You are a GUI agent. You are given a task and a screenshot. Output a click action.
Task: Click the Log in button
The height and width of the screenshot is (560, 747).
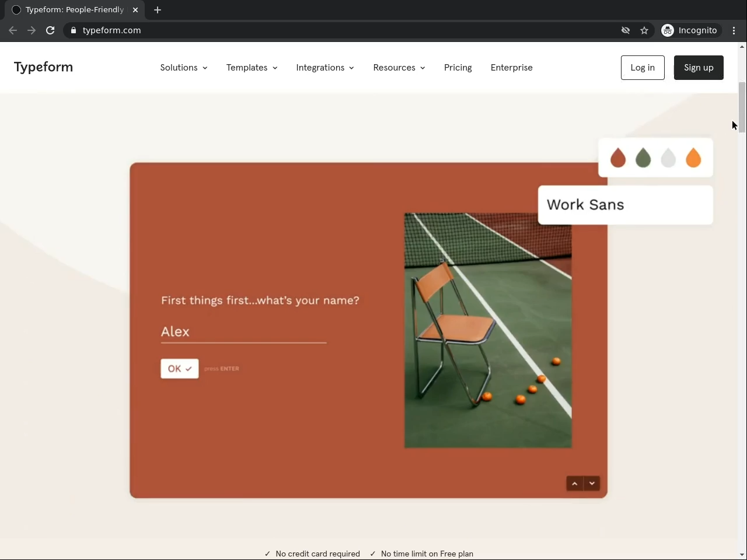[643, 68]
